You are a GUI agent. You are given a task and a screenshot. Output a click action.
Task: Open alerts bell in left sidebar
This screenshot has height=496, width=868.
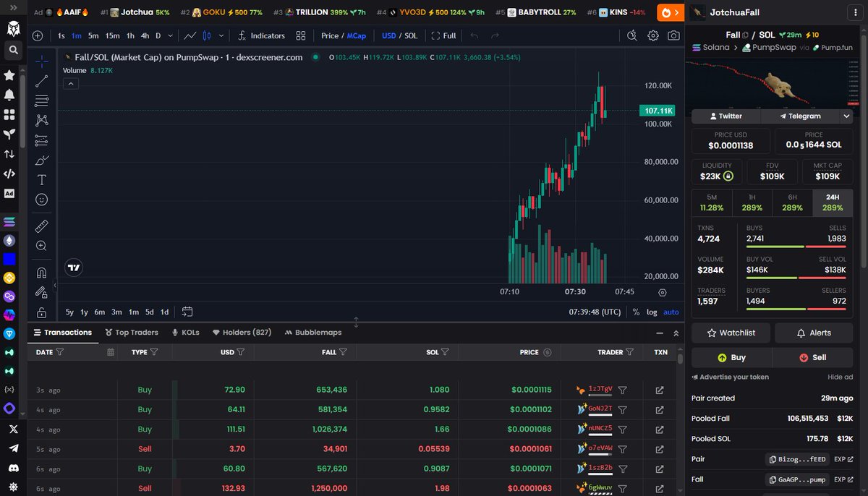point(9,95)
